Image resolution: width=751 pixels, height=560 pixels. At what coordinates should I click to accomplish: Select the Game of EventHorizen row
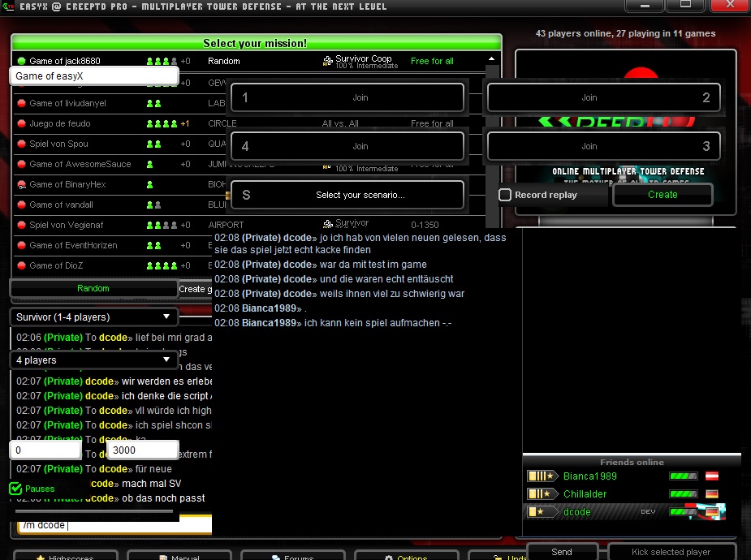pos(113,245)
